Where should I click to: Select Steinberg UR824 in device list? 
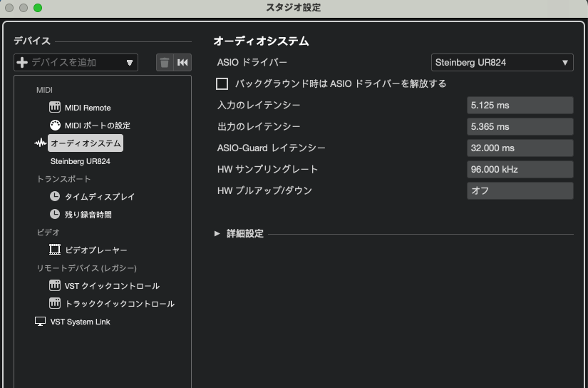click(80, 161)
